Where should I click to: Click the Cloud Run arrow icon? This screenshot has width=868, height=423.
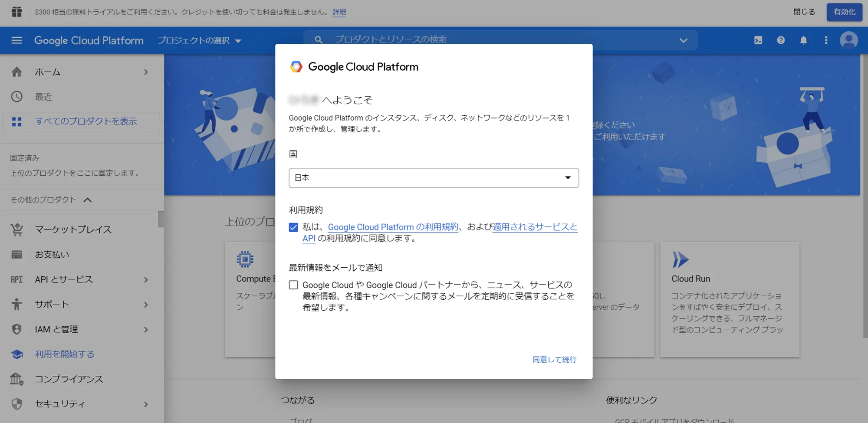coord(680,259)
